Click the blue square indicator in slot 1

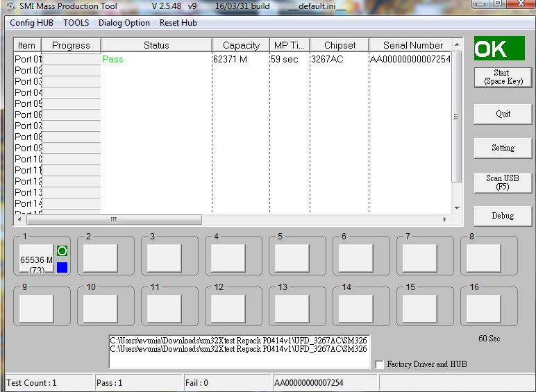tap(62, 267)
